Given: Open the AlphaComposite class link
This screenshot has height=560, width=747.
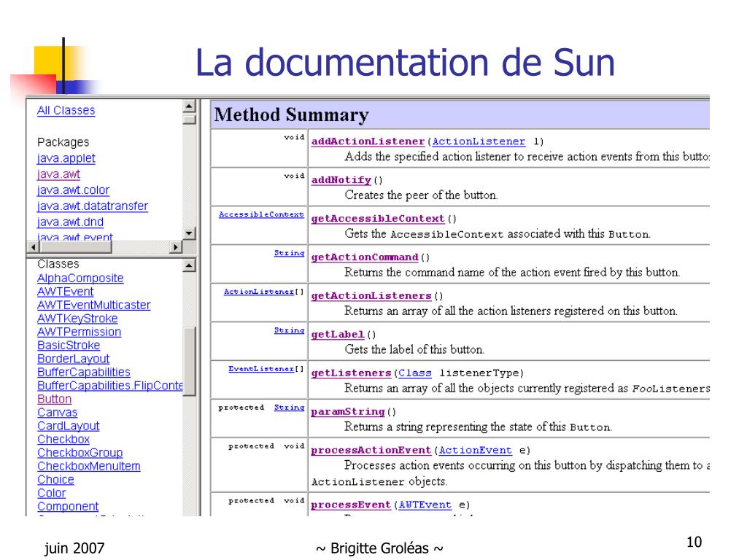Looking at the screenshot, I should point(80,278).
